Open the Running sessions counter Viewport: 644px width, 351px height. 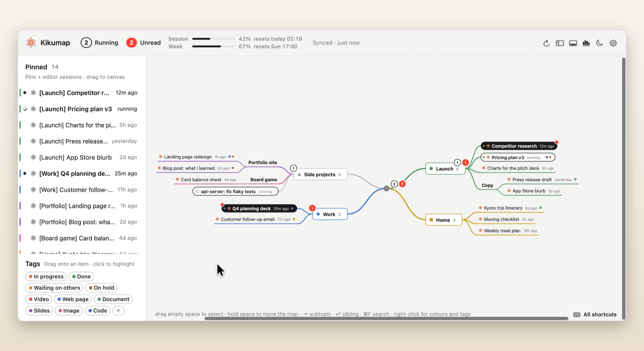coord(100,43)
